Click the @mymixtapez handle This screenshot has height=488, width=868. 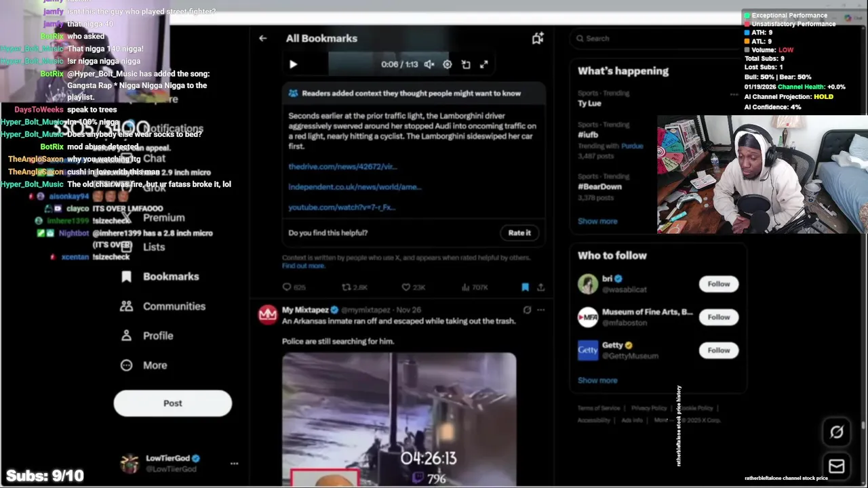click(x=366, y=310)
